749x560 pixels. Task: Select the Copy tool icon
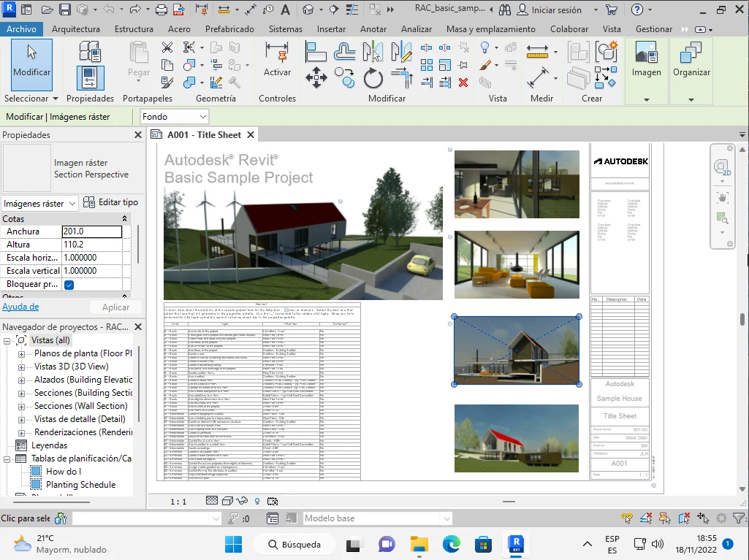point(344,78)
